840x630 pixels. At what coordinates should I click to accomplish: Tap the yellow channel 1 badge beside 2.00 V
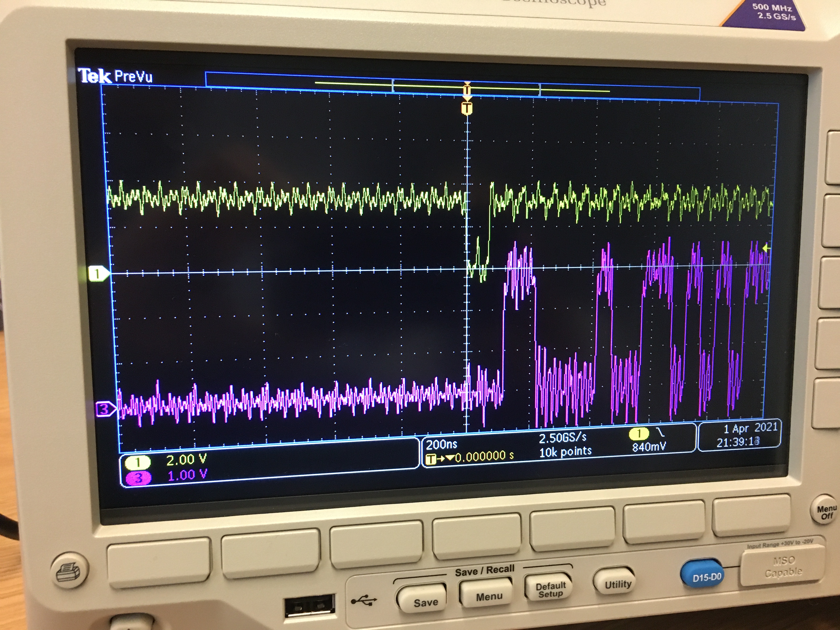click(x=138, y=462)
